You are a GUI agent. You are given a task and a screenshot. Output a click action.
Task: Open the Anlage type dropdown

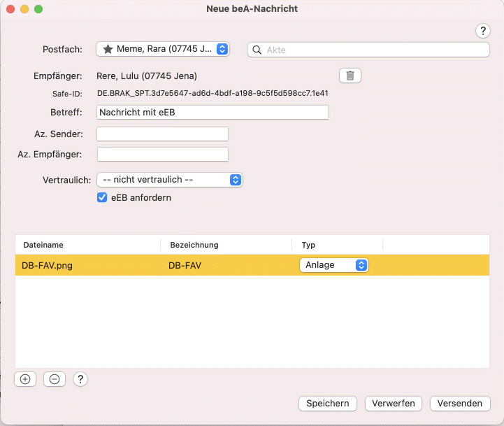click(x=333, y=265)
